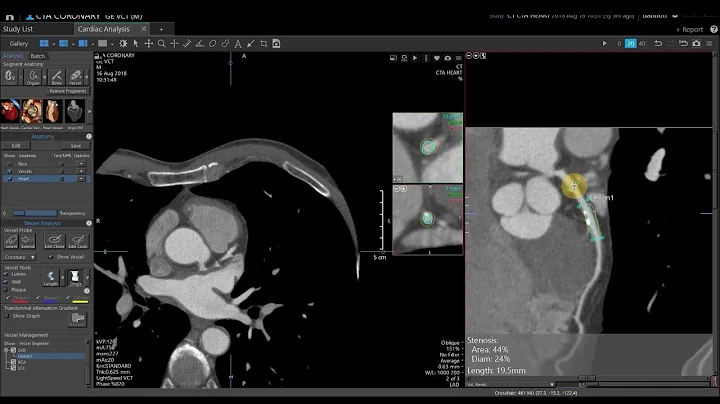
Task: Toggle the LAD vessel segment checkbox
Action: click(x=13, y=350)
